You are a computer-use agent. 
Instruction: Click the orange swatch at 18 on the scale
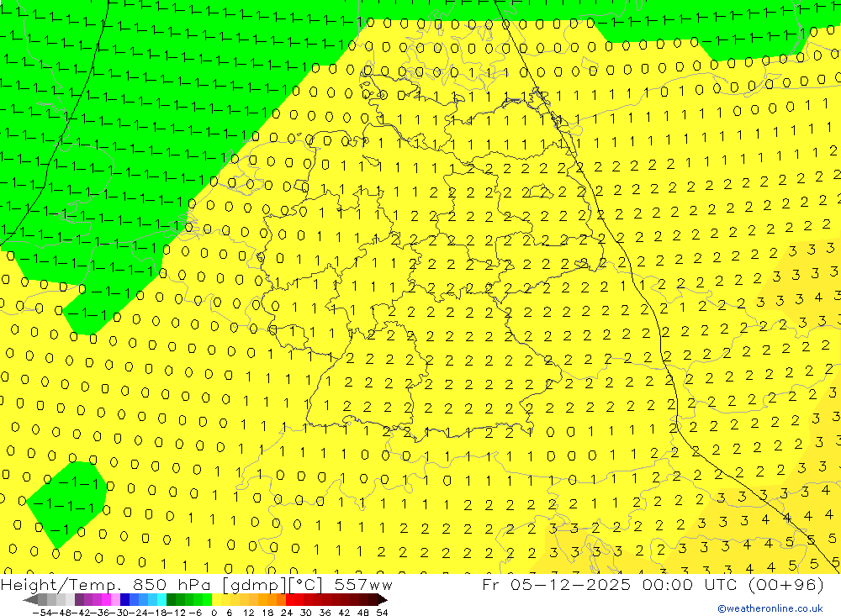coord(272,599)
